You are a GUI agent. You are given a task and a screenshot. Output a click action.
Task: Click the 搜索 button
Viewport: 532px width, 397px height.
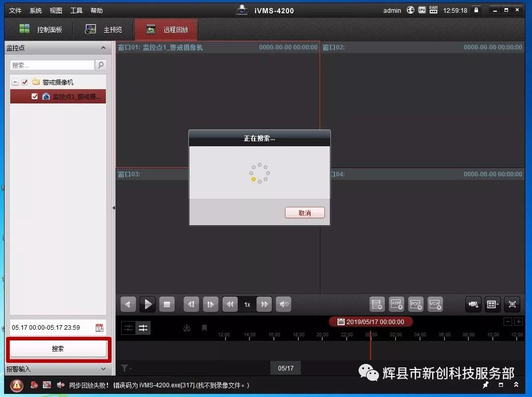coord(58,349)
